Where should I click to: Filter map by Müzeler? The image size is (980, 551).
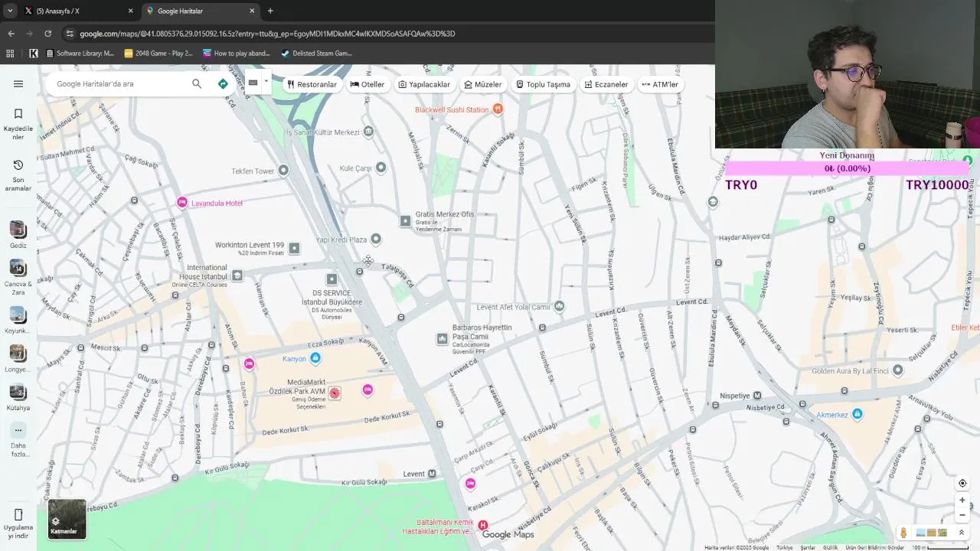click(483, 84)
